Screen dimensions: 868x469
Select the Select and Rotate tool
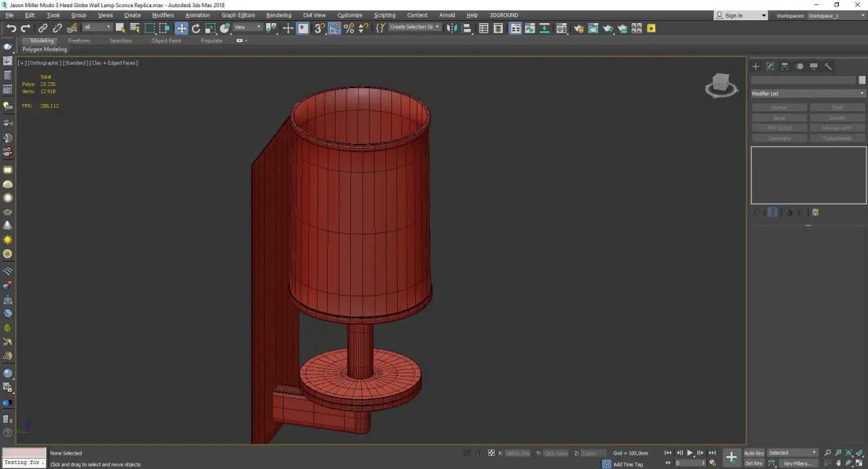195,28
